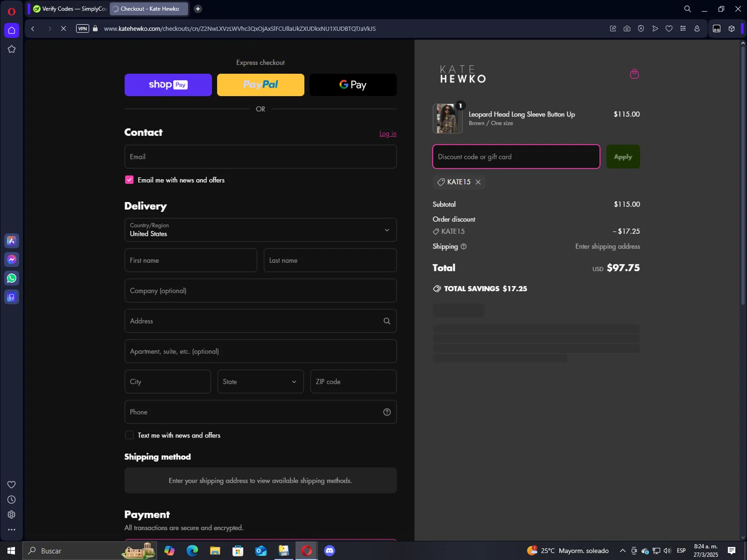Image resolution: width=747 pixels, height=560 pixels.
Task: Open the Leopard Head shirt thumbnail
Action: click(x=448, y=118)
